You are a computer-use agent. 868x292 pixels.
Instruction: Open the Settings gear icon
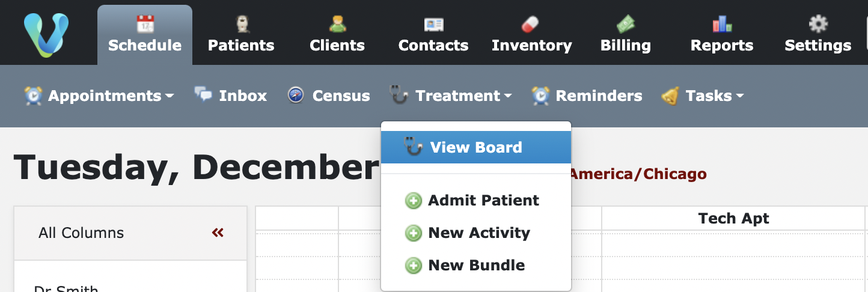tap(818, 25)
